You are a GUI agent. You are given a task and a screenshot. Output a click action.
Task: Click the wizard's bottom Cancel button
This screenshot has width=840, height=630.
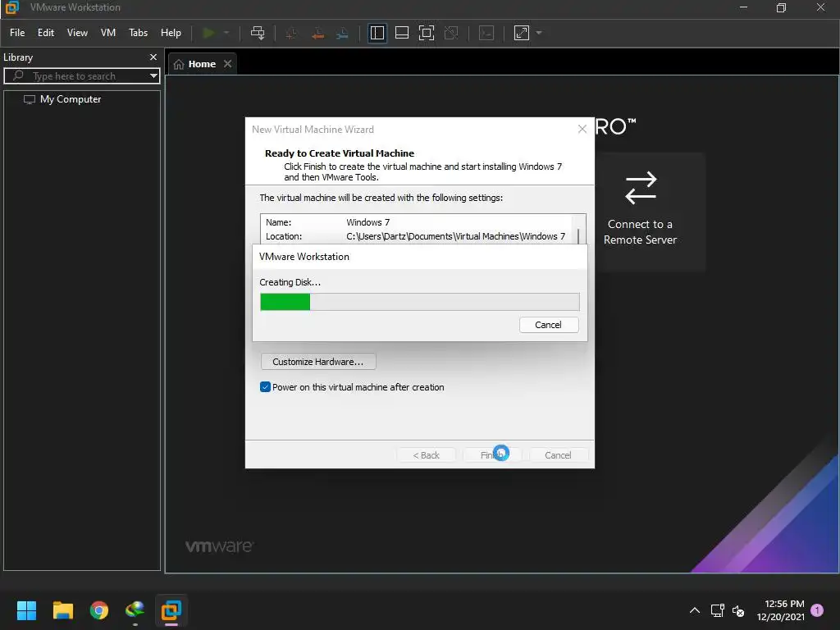tap(558, 455)
